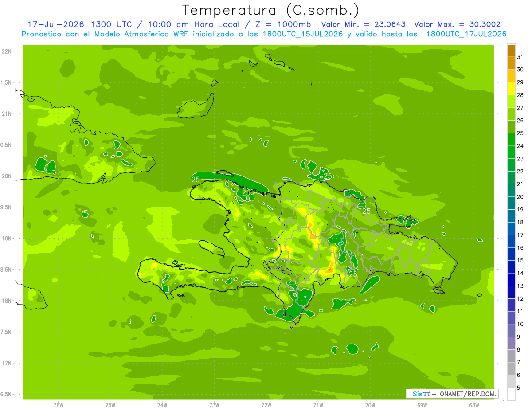Viewport: 532px width, 411px height.
Task: Select the gray colorbar segment between 6 and 7
Action: coord(511,368)
